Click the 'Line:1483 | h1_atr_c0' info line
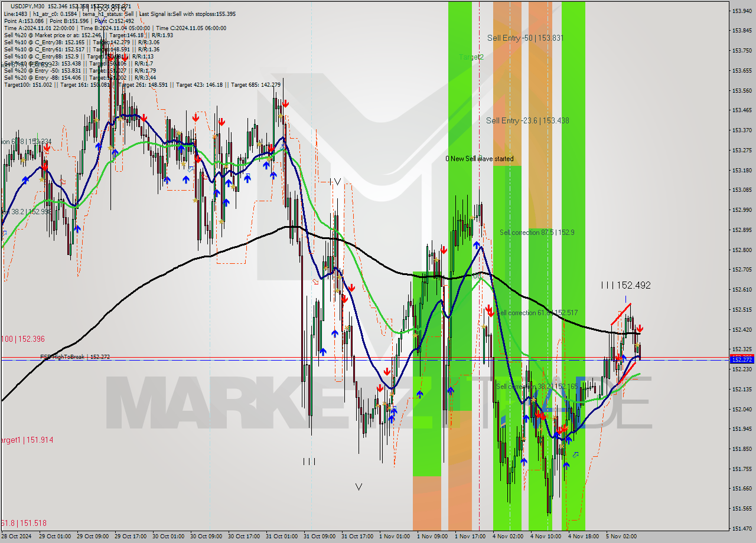The image size is (756, 543). click(x=120, y=14)
